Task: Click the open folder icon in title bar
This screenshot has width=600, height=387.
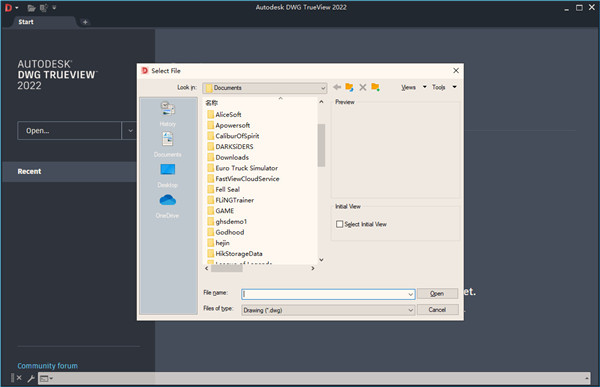Action: point(31,8)
